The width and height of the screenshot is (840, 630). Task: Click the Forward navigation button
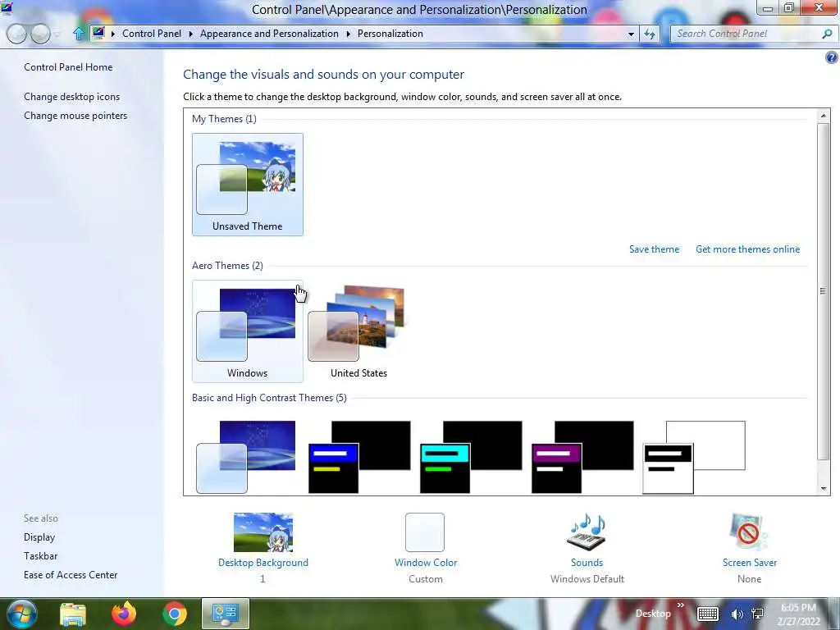point(40,34)
